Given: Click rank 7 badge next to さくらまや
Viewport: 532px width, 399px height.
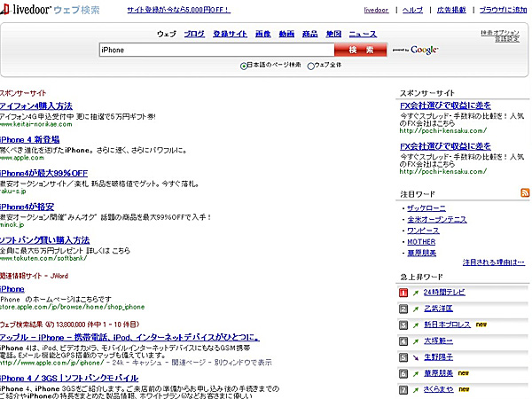Looking at the screenshot, I should tap(403, 390).
